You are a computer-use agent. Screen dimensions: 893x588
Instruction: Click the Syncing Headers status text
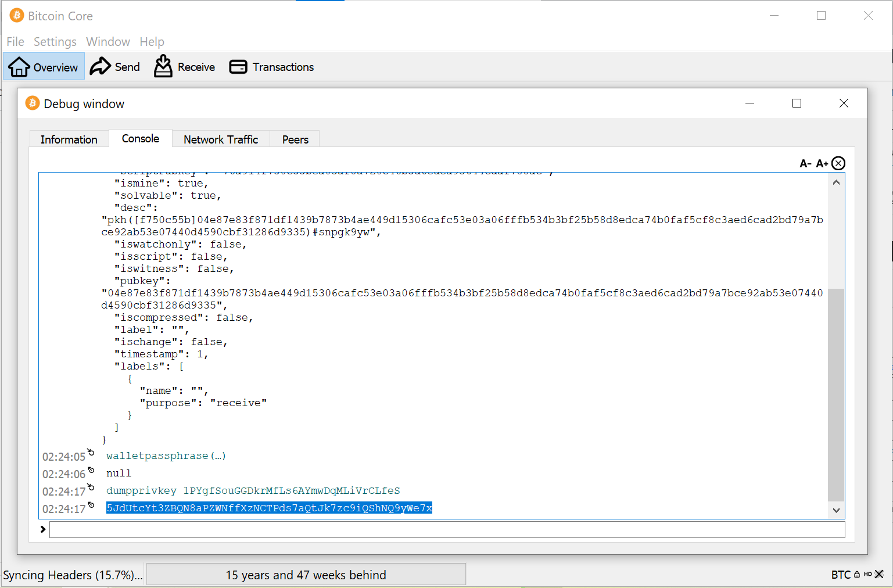pyautogui.click(x=73, y=575)
